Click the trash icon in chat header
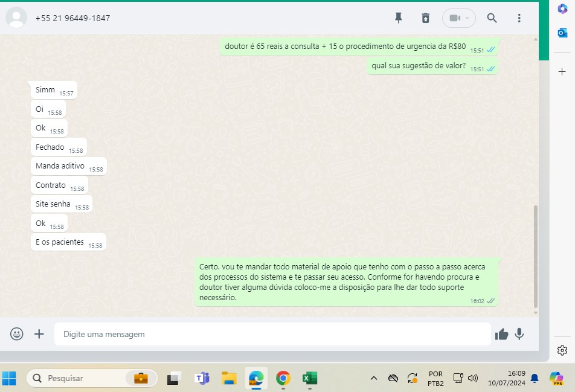 click(x=426, y=18)
